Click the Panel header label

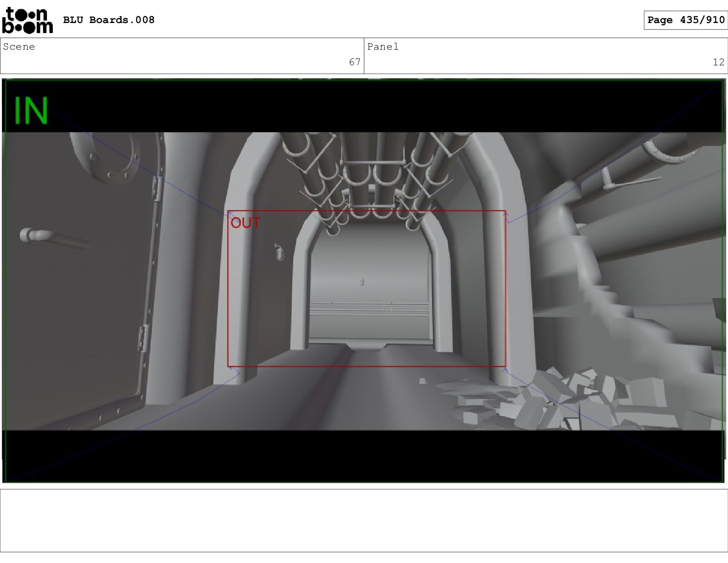(382, 46)
